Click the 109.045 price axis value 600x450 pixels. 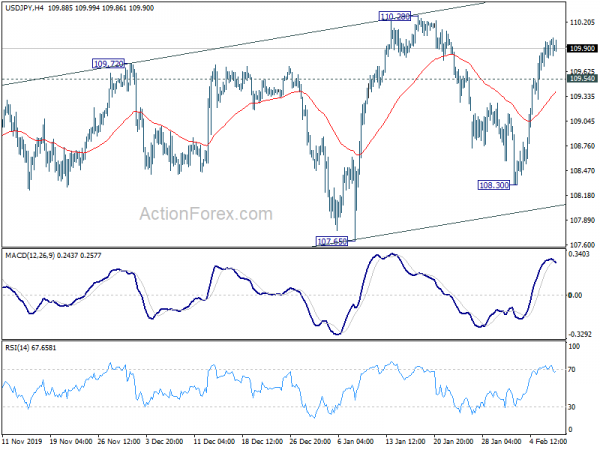point(582,121)
